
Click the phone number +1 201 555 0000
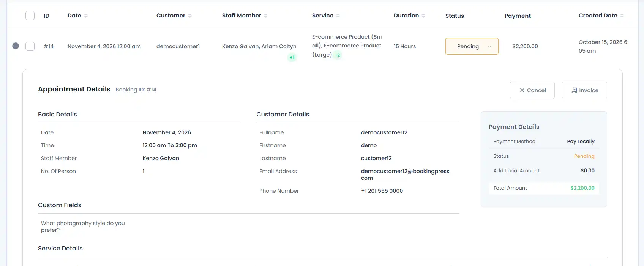pos(382,191)
